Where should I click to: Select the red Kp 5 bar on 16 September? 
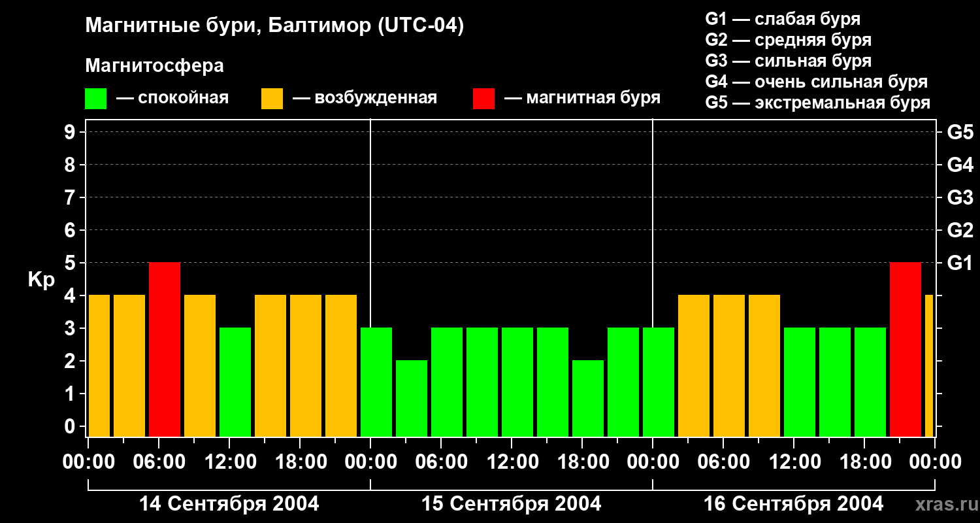pos(906,349)
